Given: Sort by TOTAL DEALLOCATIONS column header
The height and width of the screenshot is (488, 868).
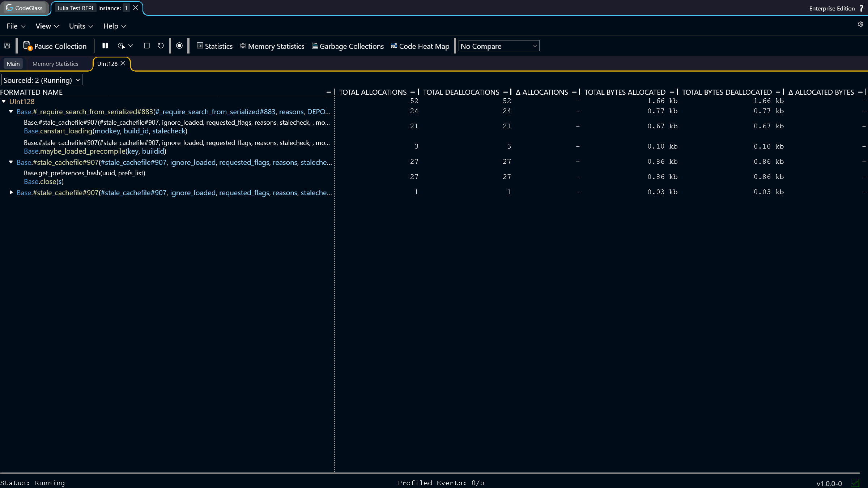Looking at the screenshot, I should (461, 92).
